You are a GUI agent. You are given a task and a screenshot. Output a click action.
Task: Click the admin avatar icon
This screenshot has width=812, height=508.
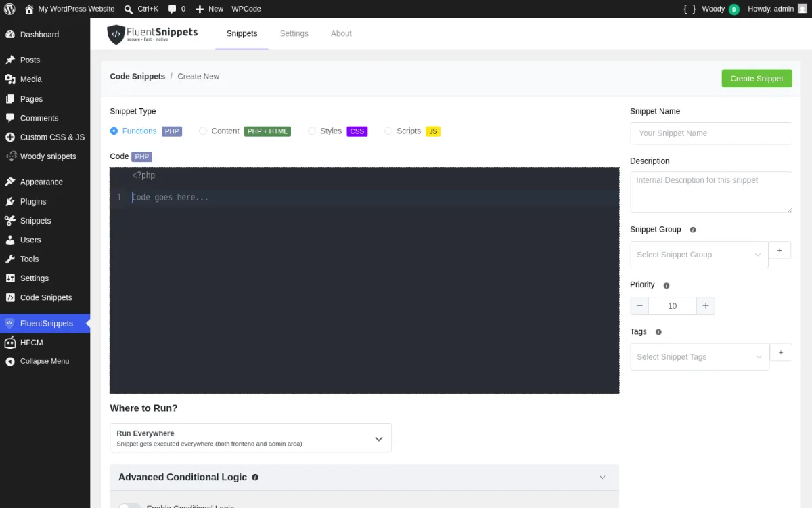[802, 9]
